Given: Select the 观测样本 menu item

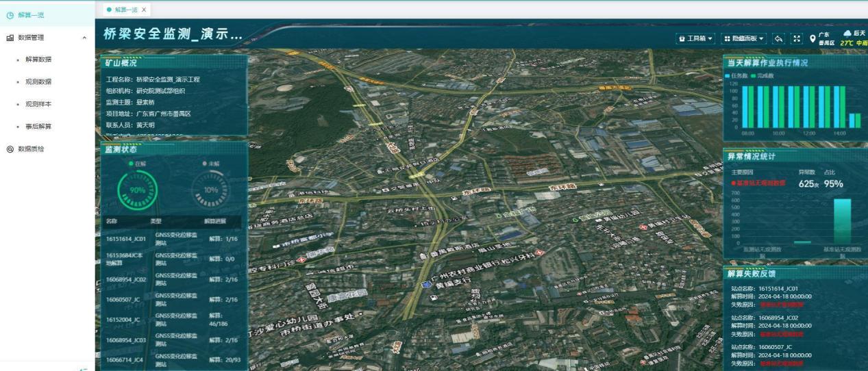Looking at the screenshot, I should (x=38, y=104).
